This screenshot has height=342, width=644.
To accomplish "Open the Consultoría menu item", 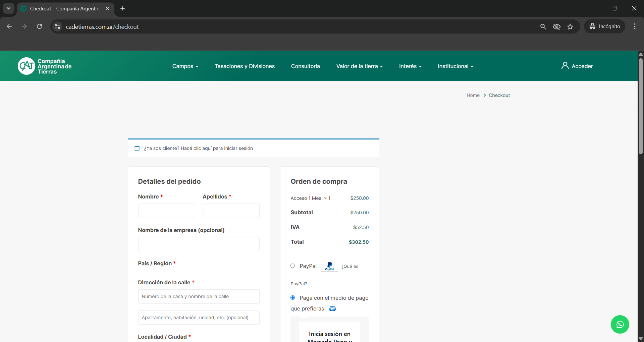I will click(x=305, y=66).
